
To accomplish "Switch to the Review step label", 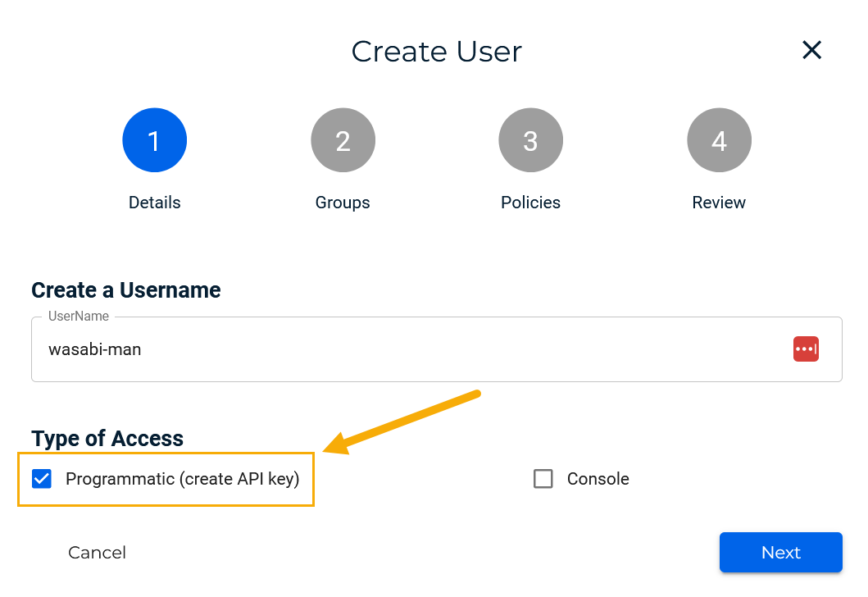I will 719,203.
